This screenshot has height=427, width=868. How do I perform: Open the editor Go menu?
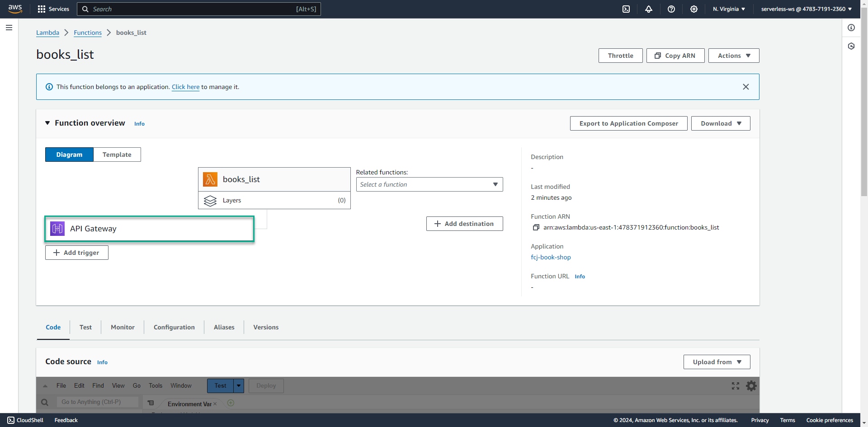click(137, 385)
